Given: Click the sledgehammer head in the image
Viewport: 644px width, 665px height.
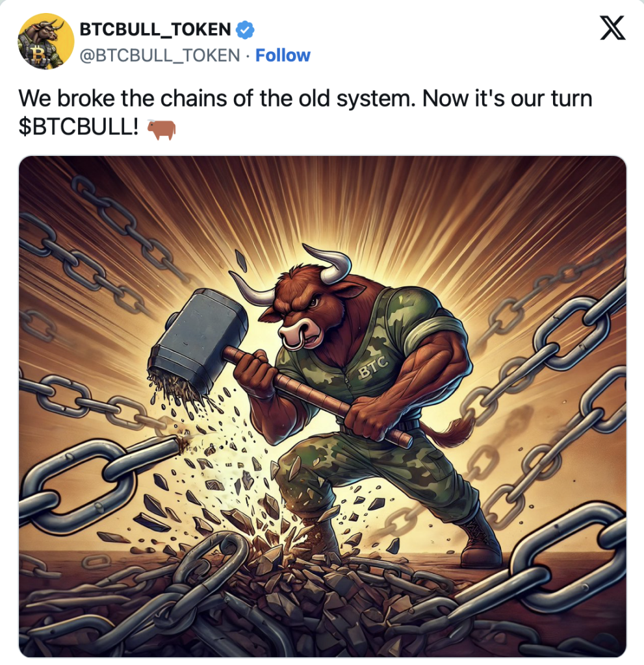Looking at the screenshot, I should (199, 340).
